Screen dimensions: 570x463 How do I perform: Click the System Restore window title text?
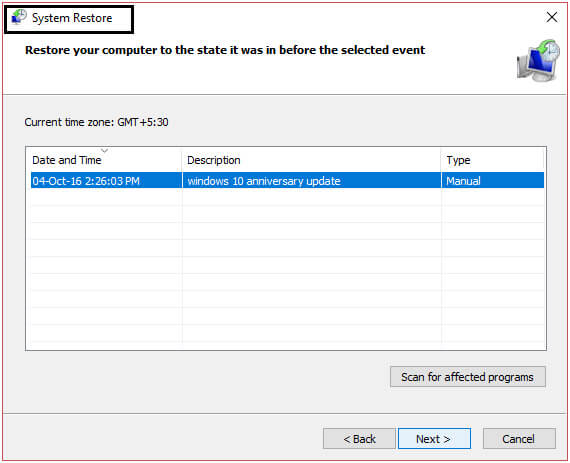(x=72, y=18)
